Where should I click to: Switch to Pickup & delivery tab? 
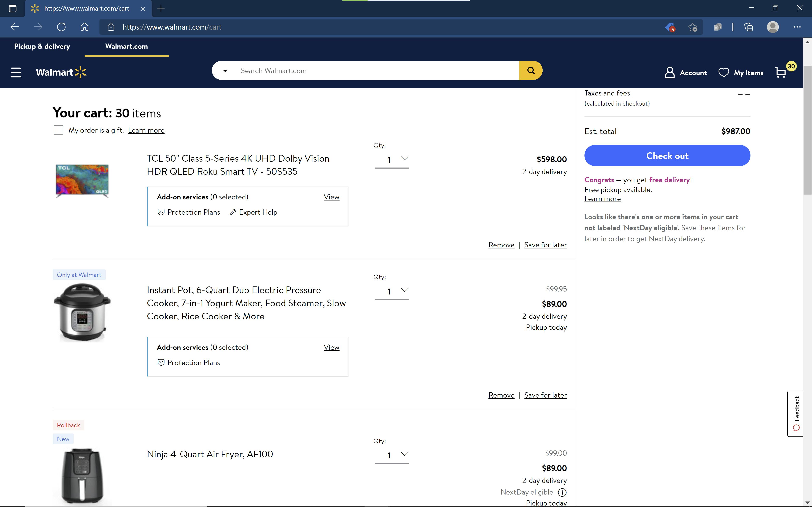pyautogui.click(x=42, y=46)
